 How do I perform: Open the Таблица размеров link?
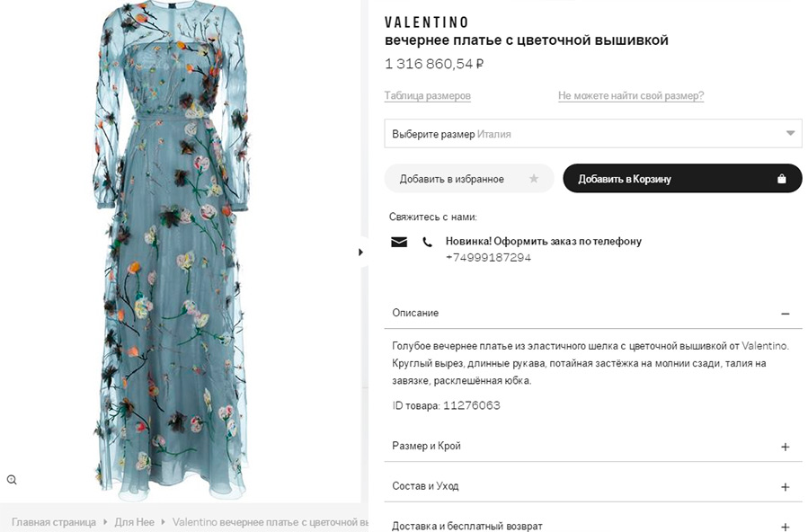coord(426,95)
